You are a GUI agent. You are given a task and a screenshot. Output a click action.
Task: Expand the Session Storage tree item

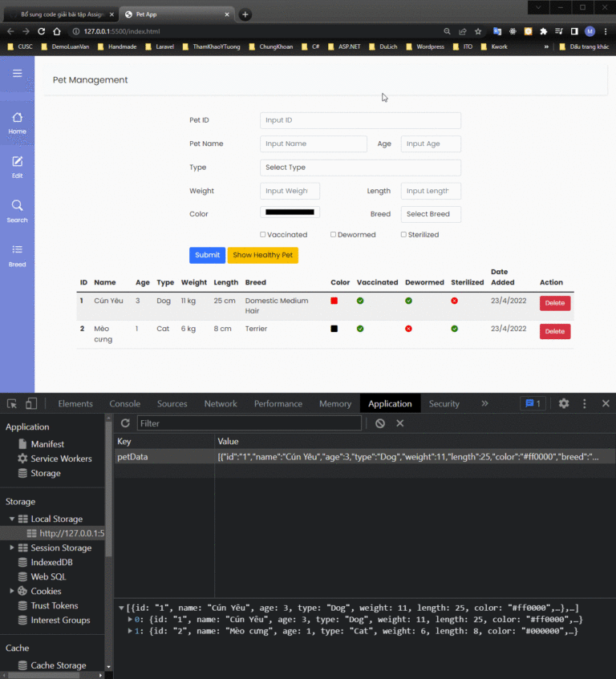(12, 548)
